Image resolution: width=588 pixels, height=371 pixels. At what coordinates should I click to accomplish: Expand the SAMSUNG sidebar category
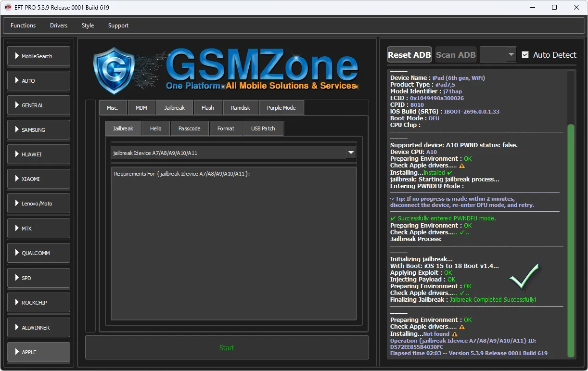(x=38, y=130)
